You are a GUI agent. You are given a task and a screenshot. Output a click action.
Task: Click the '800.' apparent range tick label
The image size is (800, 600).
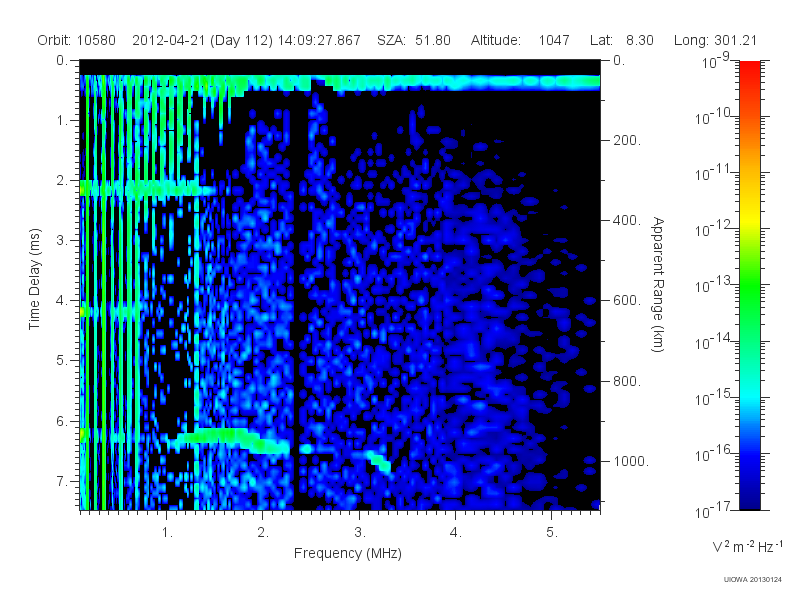click(627, 381)
